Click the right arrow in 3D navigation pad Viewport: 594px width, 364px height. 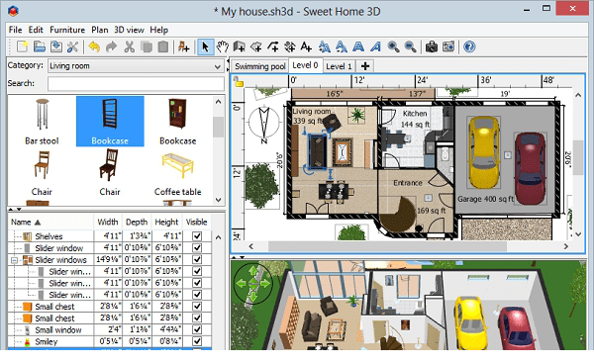coord(264,283)
